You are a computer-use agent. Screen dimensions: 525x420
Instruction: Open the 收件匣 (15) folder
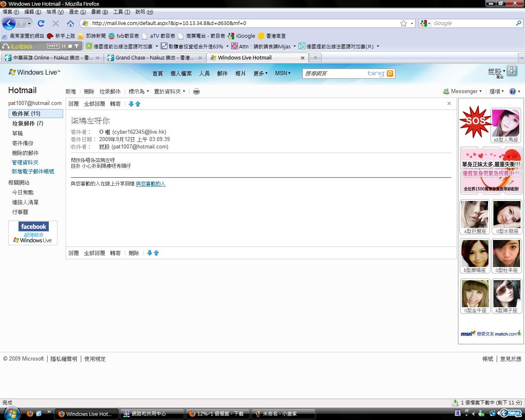click(36, 114)
